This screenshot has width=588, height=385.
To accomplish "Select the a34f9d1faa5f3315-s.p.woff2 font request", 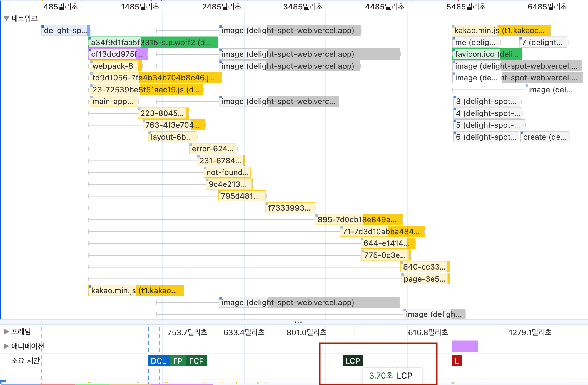I will 153,42.
